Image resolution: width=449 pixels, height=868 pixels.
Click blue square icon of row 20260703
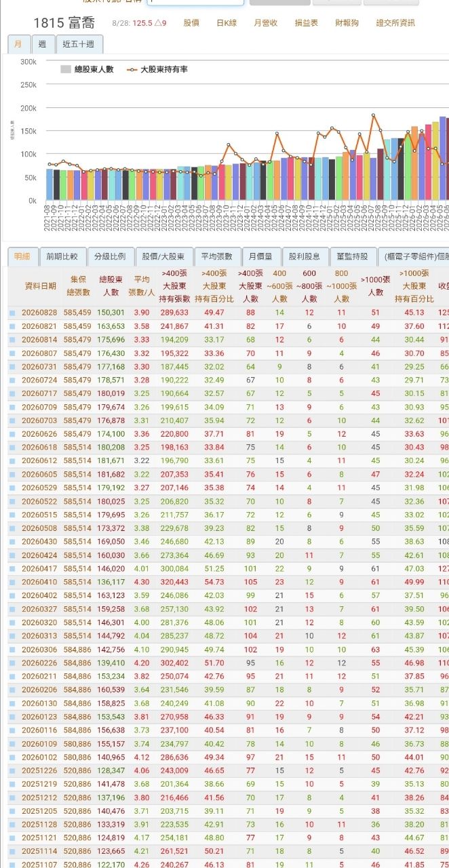coord(12,420)
